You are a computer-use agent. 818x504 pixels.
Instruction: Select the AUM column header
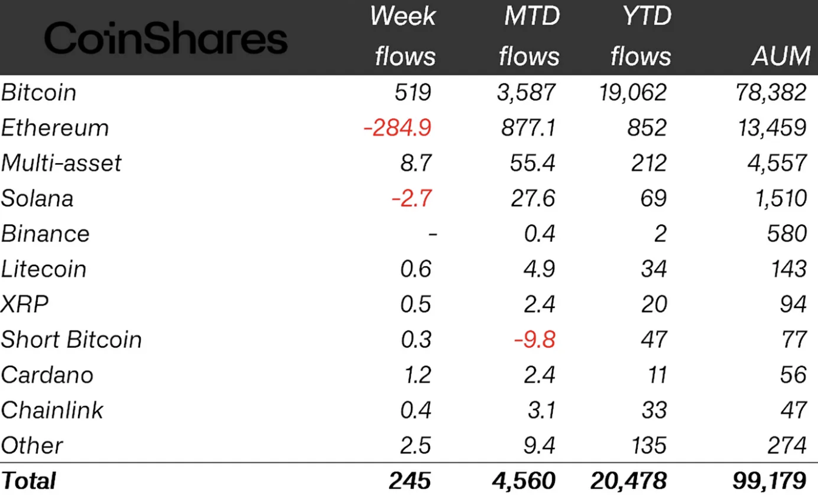tap(781, 57)
